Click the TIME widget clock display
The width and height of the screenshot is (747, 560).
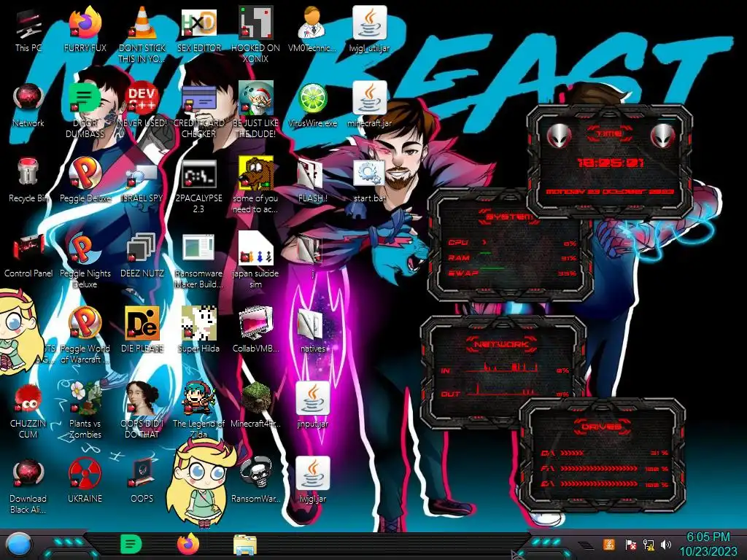[x=611, y=163]
